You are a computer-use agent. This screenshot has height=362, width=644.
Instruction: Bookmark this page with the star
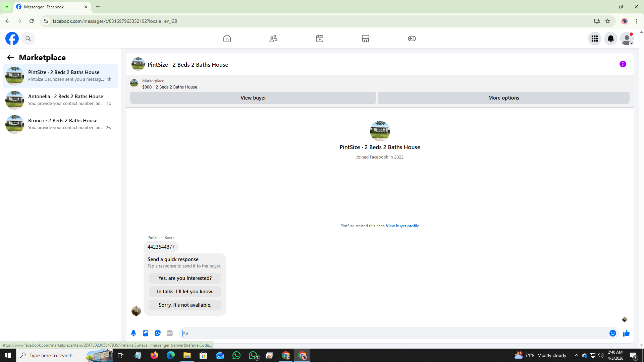coord(608,21)
